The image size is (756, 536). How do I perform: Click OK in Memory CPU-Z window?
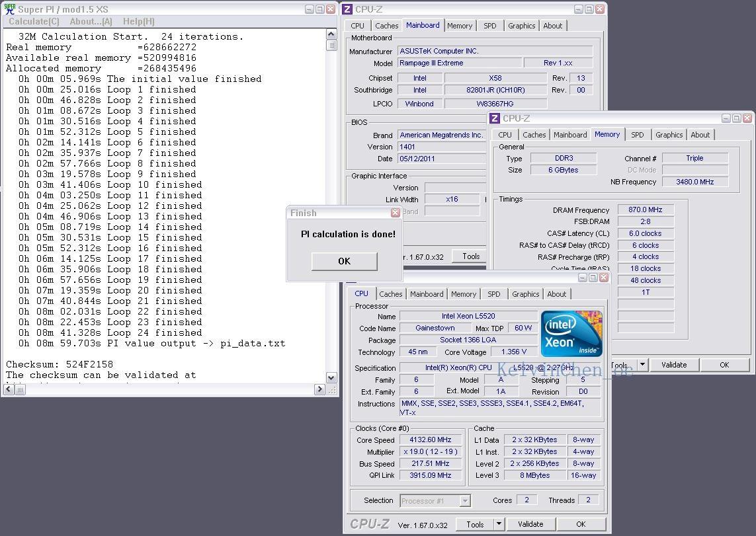724,365
